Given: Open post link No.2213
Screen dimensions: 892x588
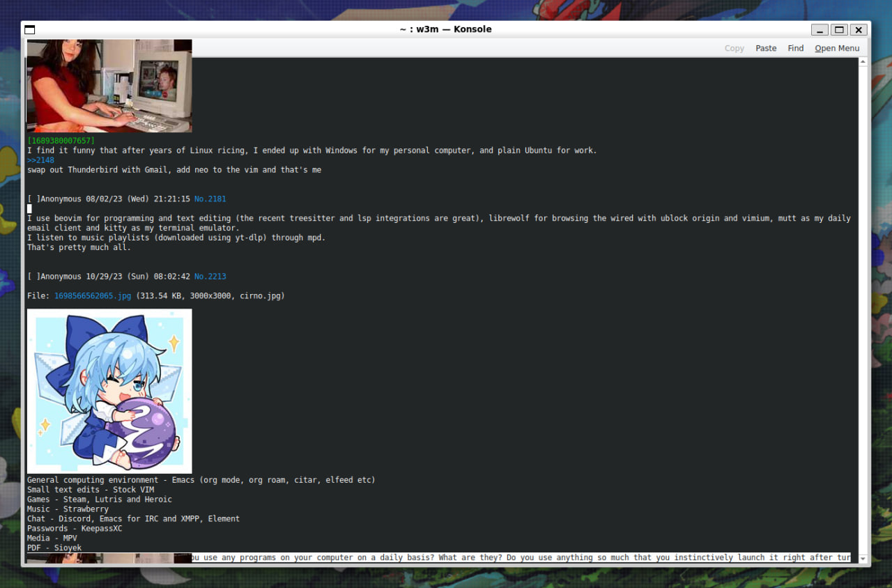Looking at the screenshot, I should [210, 277].
